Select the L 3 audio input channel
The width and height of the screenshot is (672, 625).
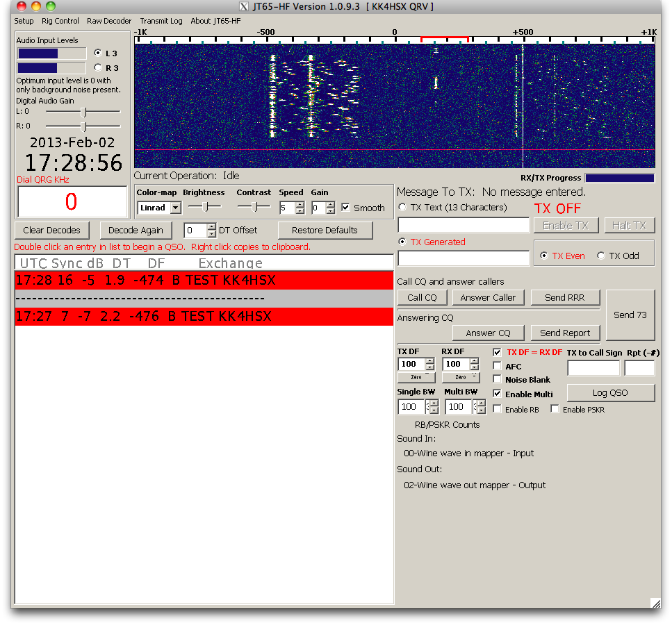pos(98,53)
